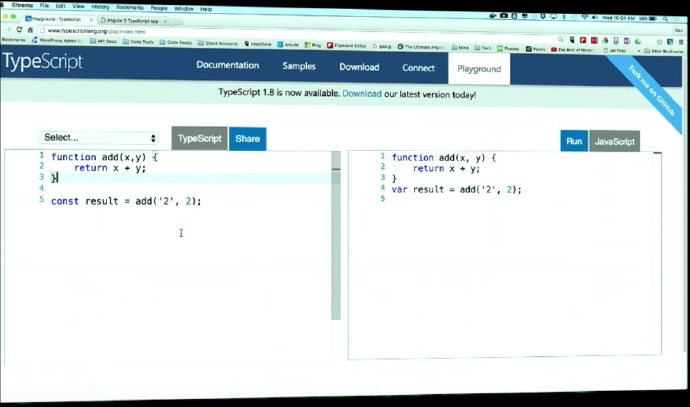Open the Samples nav item
690x407 pixels.
tap(299, 66)
